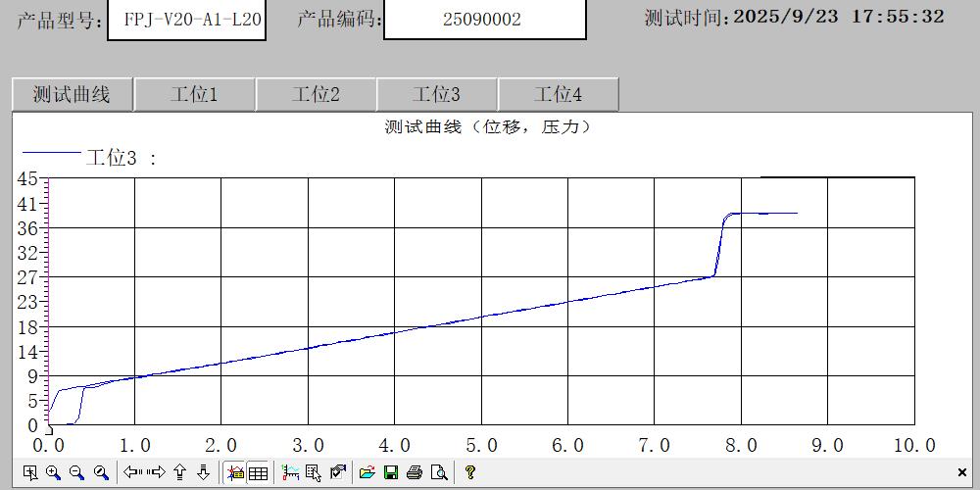Click the test time 2025/9/23 17:55:32
The width and height of the screenshot is (980, 490).
[839, 17]
